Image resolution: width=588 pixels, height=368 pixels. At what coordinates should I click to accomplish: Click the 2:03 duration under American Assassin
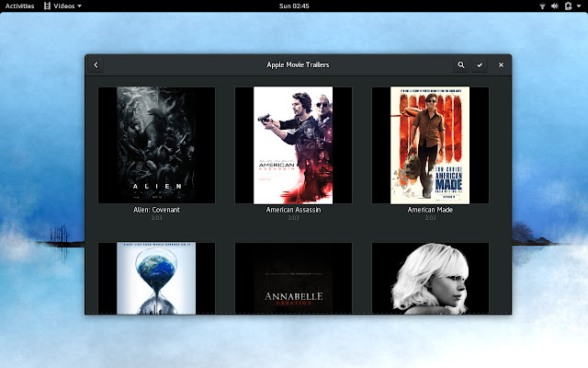click(293, 218)
